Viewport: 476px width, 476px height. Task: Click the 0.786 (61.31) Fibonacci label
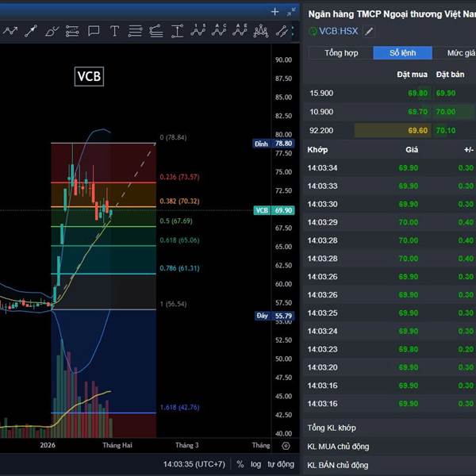point(179,268)
